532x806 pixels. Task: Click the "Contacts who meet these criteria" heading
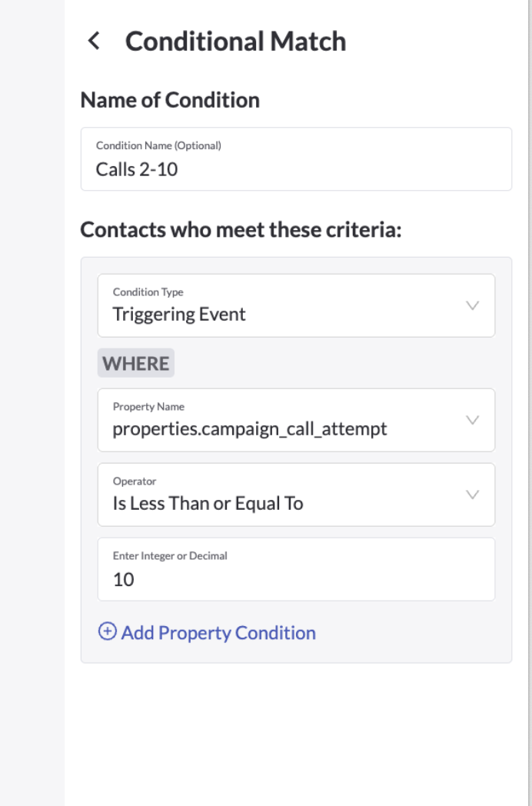click(241, 230)
